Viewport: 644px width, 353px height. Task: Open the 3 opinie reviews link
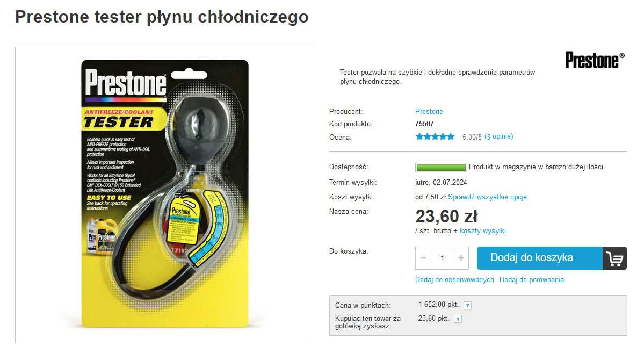tap(498, 136)
